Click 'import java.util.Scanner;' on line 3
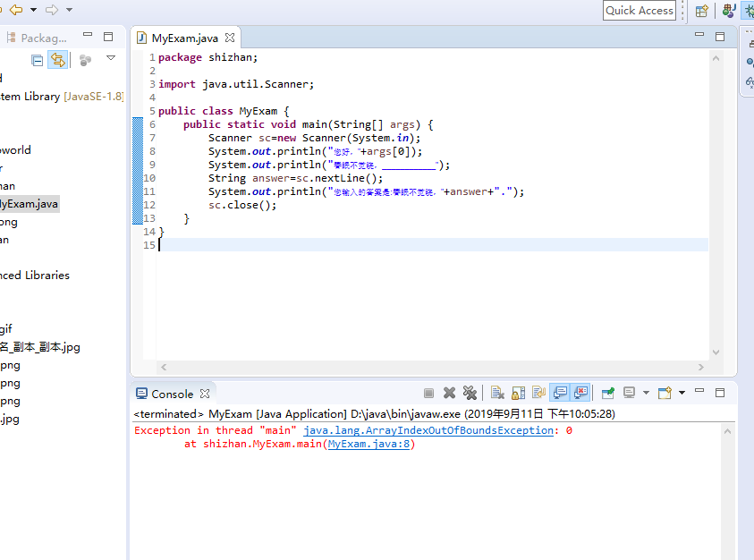Image resolution: width=754 pixels, height=560 pixels. pyautogui.click(x=236, y=84)
